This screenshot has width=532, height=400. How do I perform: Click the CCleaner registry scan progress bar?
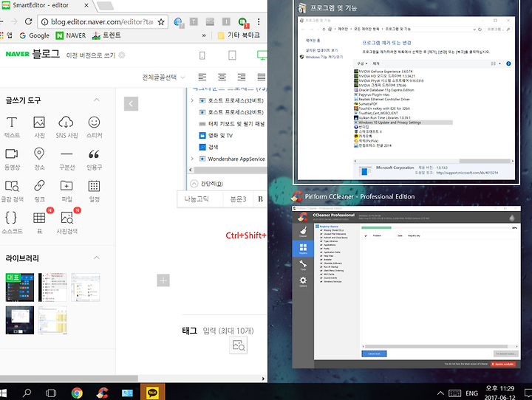point(437,228)
